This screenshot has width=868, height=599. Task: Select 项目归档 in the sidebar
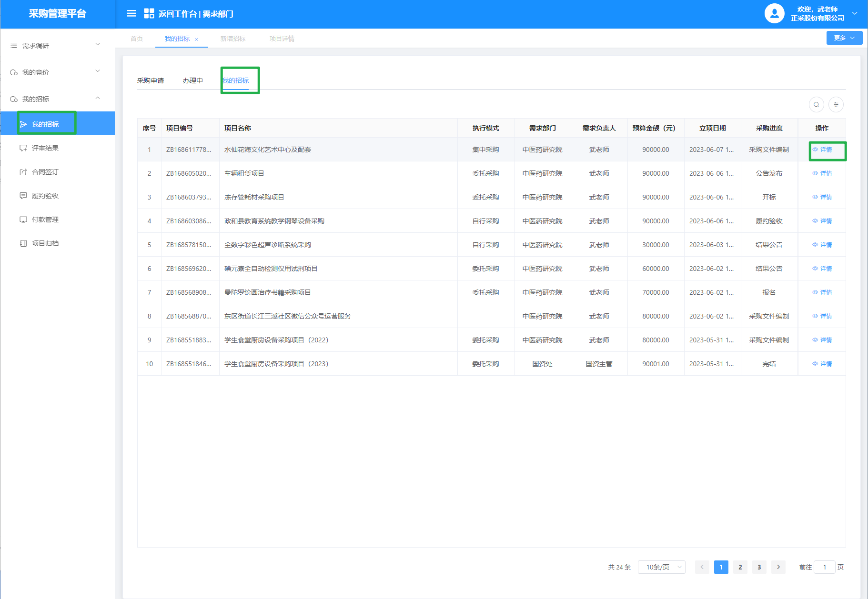tap(45, 243)
